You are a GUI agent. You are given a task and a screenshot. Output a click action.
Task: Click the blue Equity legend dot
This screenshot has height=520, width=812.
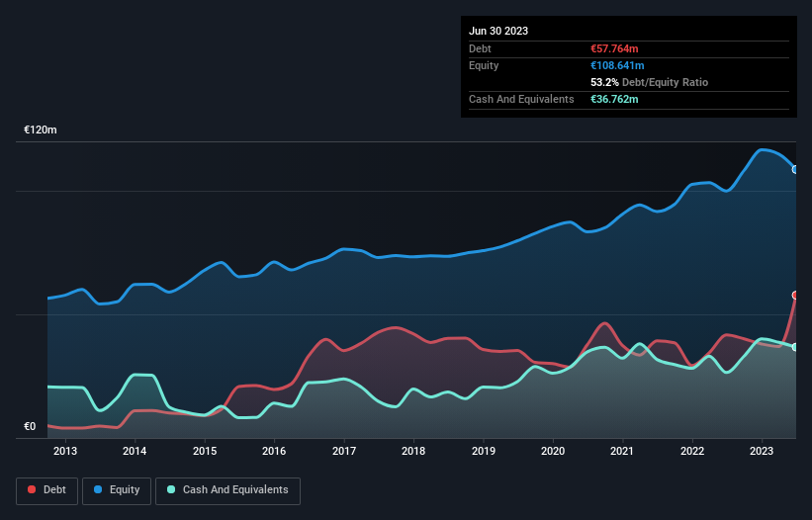click(x=98, y=489)
